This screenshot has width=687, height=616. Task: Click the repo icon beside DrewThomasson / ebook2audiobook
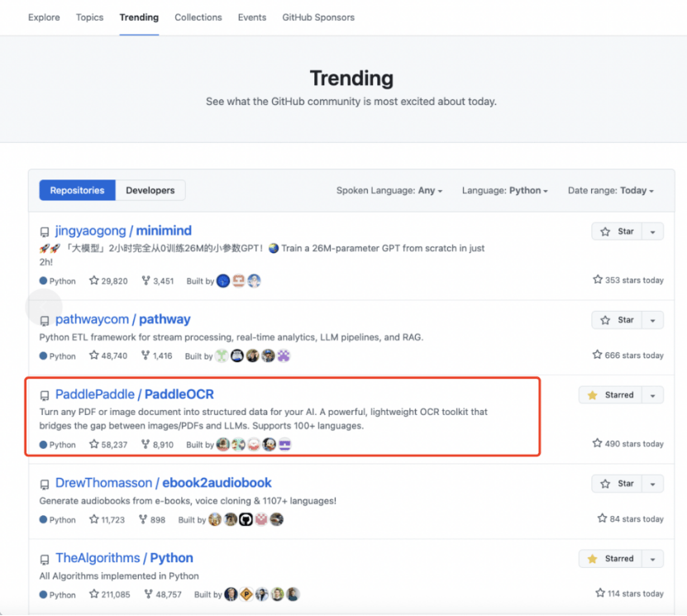(45, 485)
